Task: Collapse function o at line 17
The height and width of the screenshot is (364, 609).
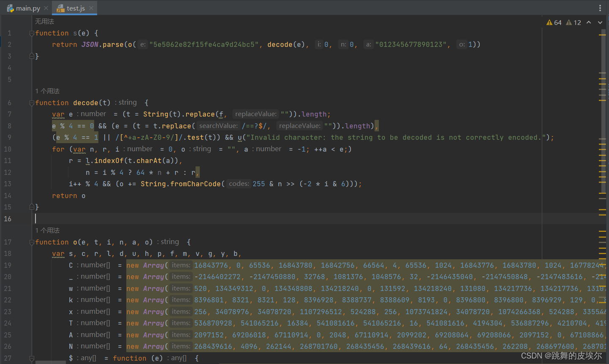Action: pyautogui.click(x=32, y=242)
